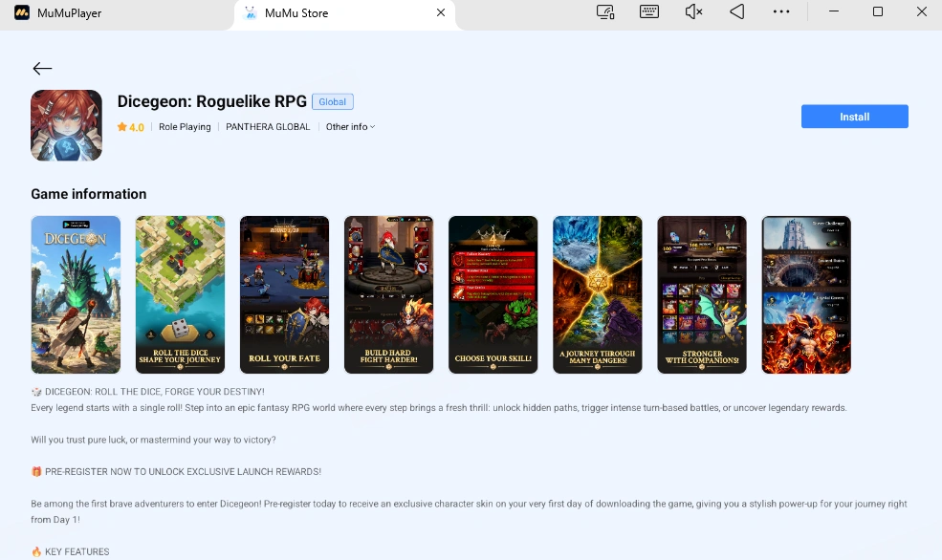Open the Journey Through Many Dangers screenshot
The image size is (942, 560).
[x=597, y=294]
